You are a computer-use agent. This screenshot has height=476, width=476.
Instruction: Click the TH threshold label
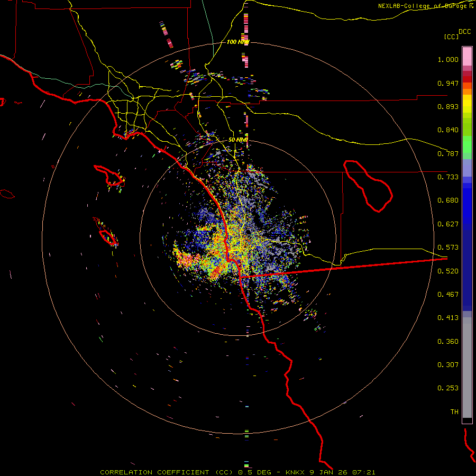coord(454,412)
